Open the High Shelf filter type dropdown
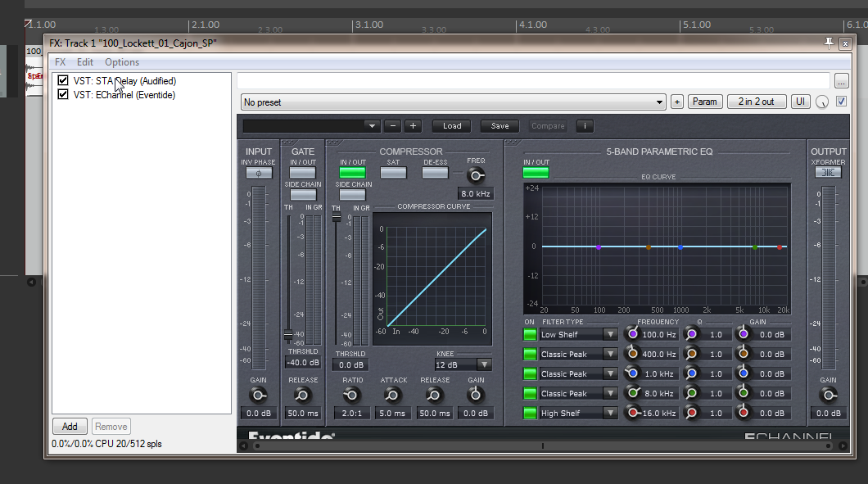Image resolution: width=868 pixels, height=484 pixels. [578, 414]
